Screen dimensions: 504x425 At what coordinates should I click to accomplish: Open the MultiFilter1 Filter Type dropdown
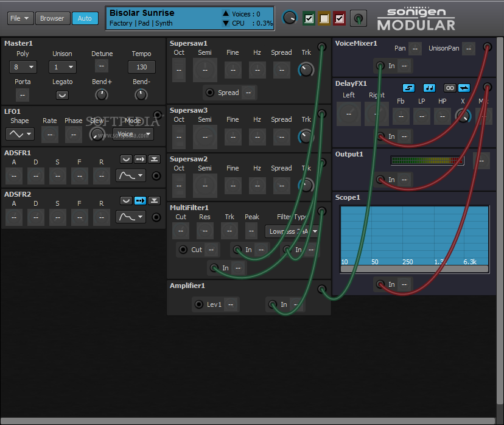coord(292,231)
